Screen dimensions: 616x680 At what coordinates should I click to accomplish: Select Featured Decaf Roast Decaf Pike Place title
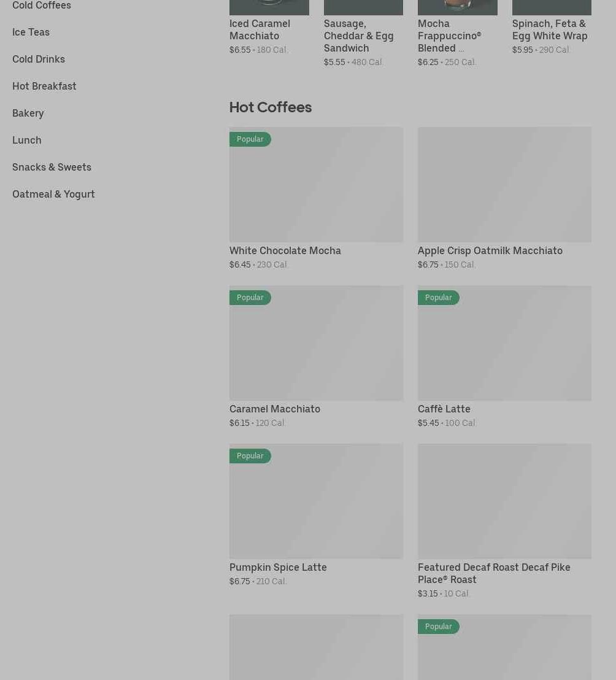(494, 573)
